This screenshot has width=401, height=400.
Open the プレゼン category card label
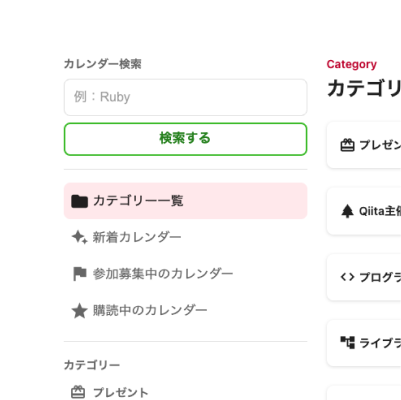point(380,145)
